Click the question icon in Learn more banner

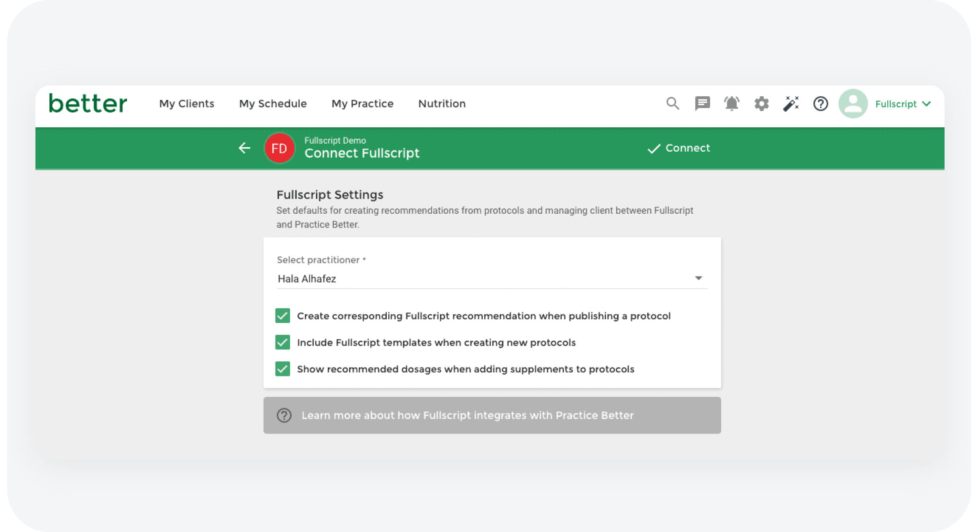pos(284,415)
